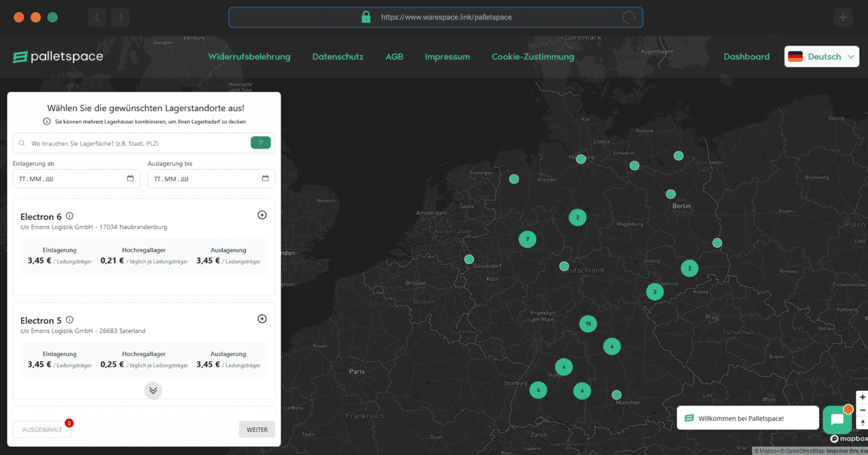The width and height of the screenshot is (868, 455).
Task: Open the chat widget button
Action: [837, 420]
